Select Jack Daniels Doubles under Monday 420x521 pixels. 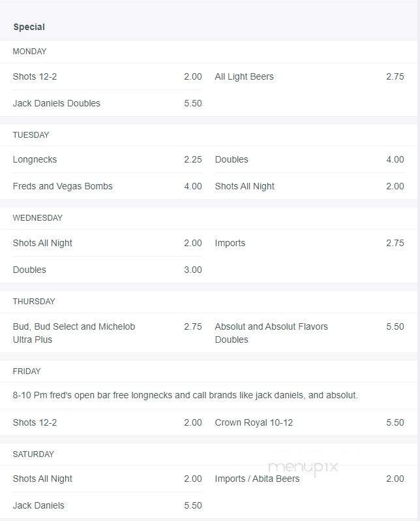point(57,103)
